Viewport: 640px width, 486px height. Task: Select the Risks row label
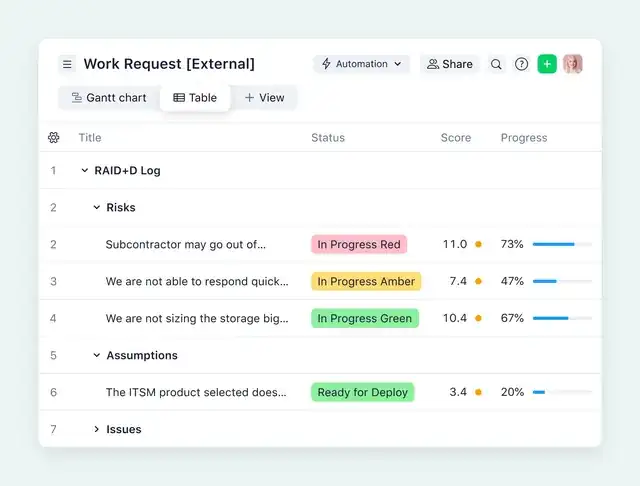[x=121, y=207]
